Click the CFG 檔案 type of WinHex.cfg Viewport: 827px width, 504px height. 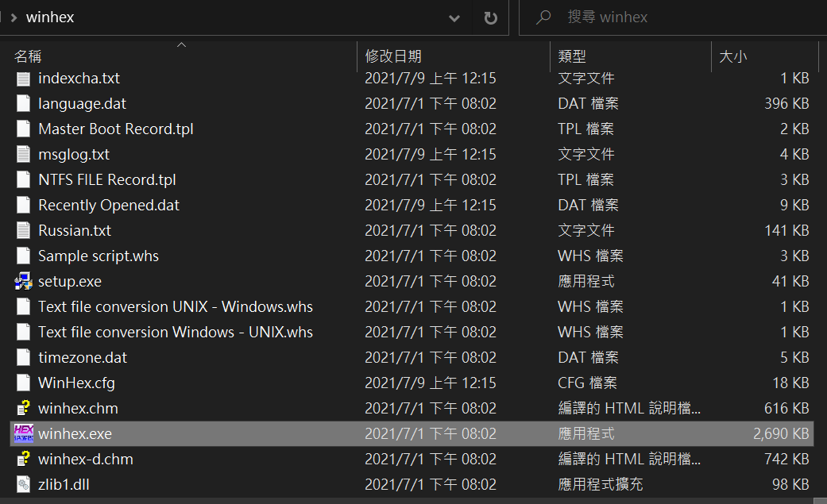tap(588, 383)
